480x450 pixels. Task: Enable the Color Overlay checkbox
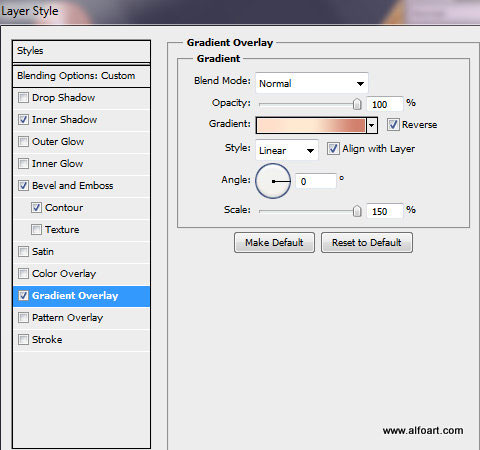click(23, 274)
